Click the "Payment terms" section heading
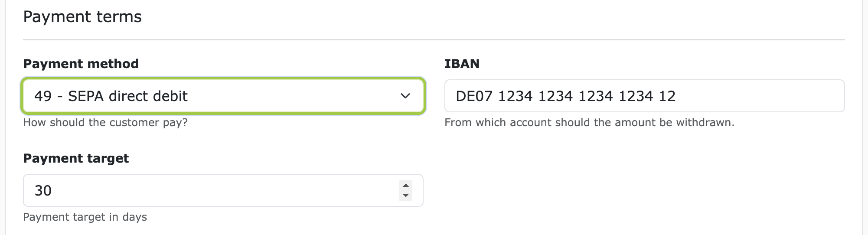 click(x=82, y=17)
